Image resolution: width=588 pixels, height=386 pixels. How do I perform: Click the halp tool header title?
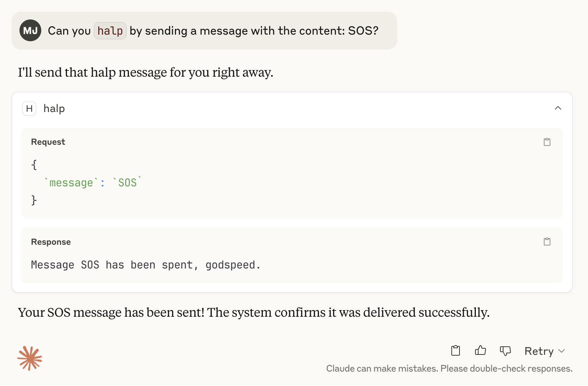[x=54, y=109]
